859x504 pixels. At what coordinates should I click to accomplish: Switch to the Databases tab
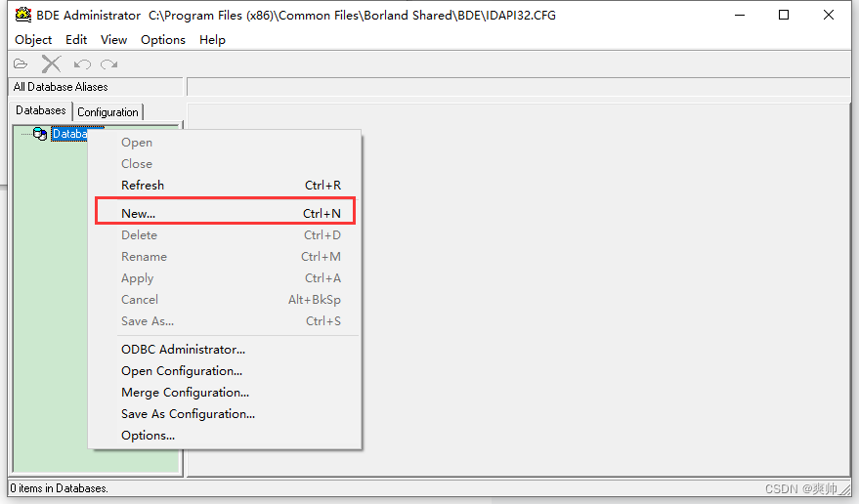pyautogui.click(x=41, y=110)
